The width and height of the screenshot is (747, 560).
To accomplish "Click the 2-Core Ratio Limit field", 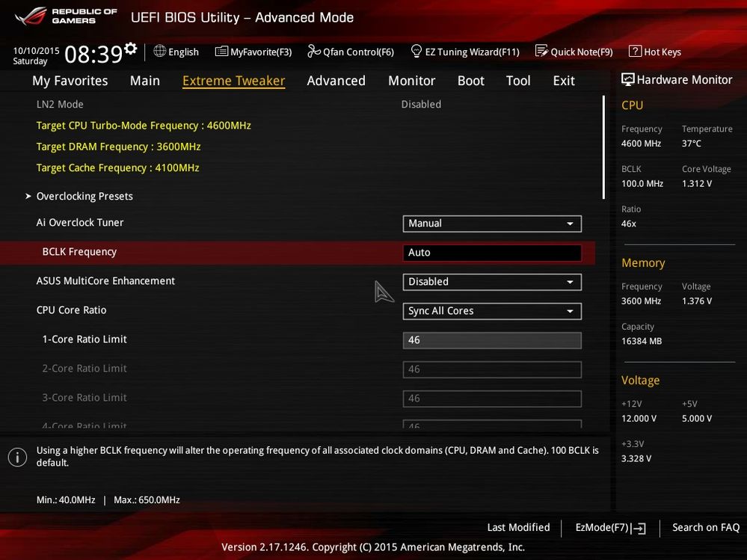I will (492, 369).
